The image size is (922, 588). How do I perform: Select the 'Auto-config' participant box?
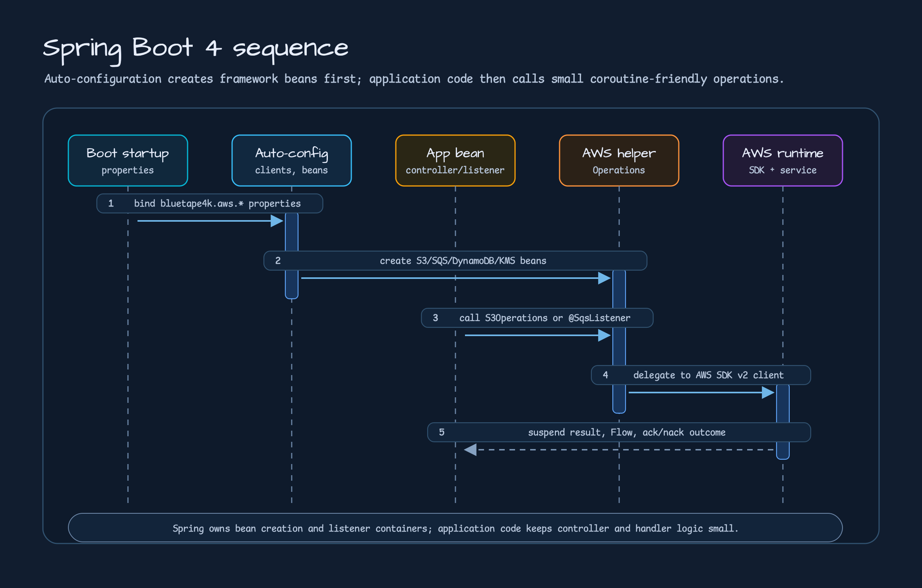(292, 161)
